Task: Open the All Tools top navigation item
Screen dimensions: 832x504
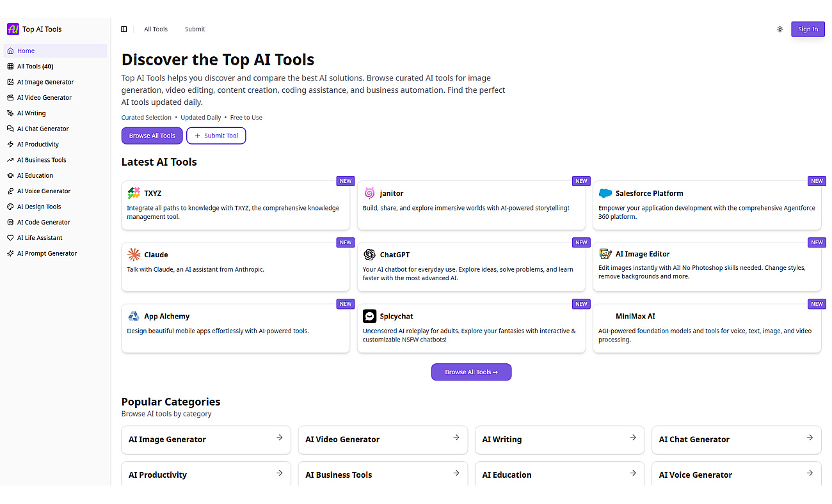Action: tap(156, 29)
